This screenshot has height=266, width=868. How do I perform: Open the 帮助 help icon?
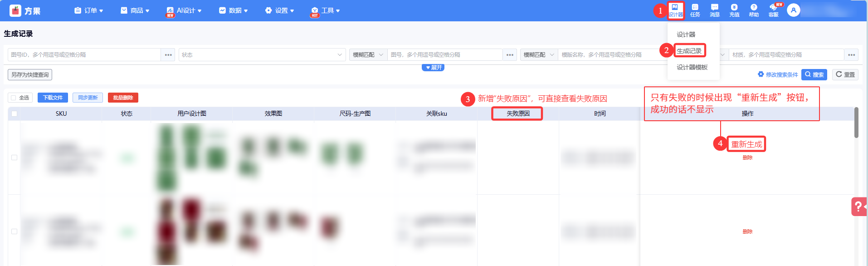(x=754, y=10)
